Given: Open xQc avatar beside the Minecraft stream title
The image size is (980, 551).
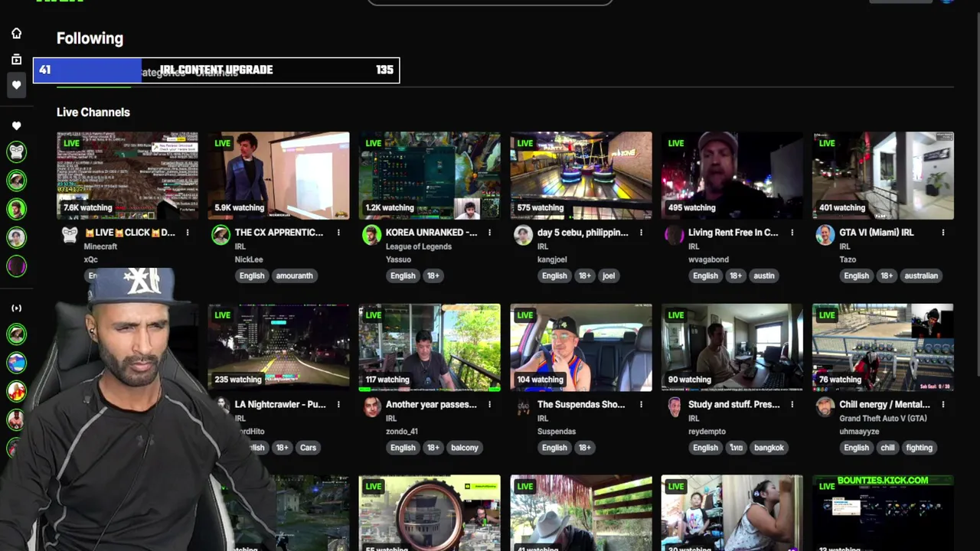Looking at the screenshot, I should (70, 235).
